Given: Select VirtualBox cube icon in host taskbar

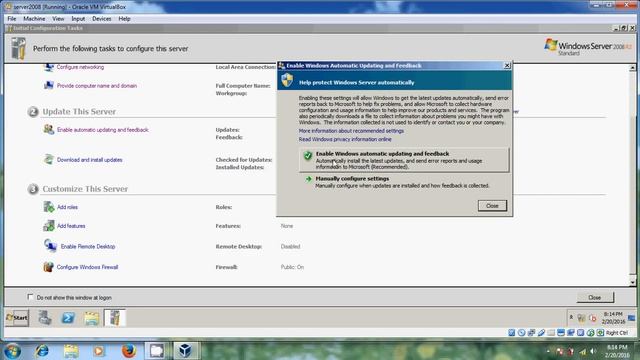Looking at the screenshot, I should (186, 351).
